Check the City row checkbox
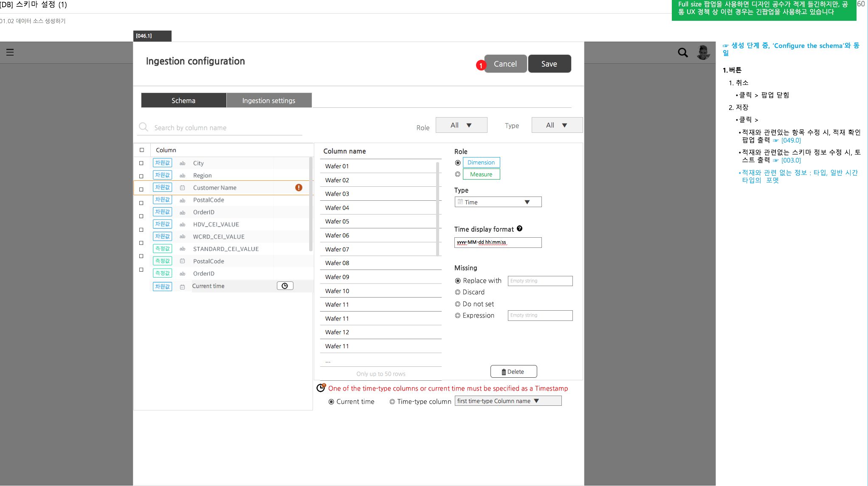Viewport: 868px width, 486px height. point(141,163)
